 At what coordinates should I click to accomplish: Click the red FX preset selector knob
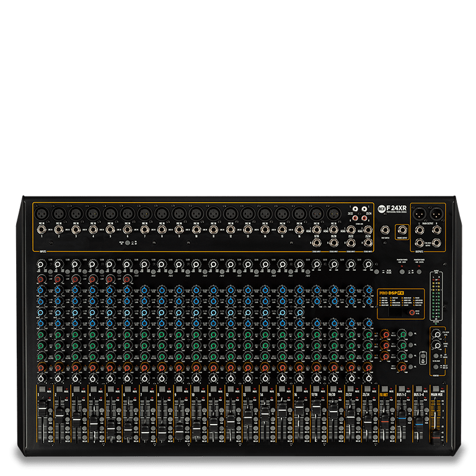click(412, 314)
